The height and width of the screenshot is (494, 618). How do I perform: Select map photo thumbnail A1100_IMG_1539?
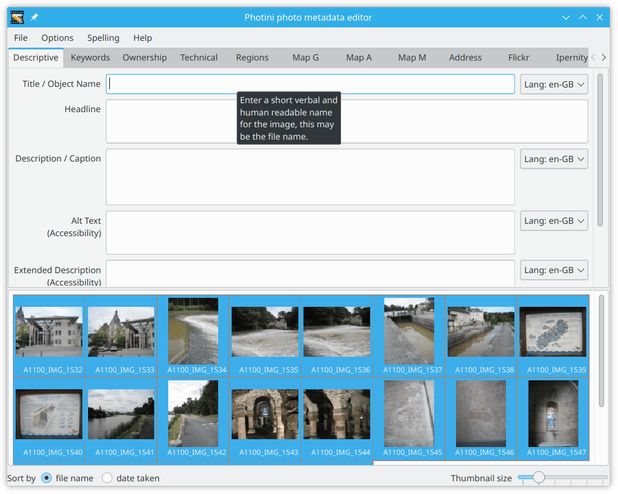(553, 336)
